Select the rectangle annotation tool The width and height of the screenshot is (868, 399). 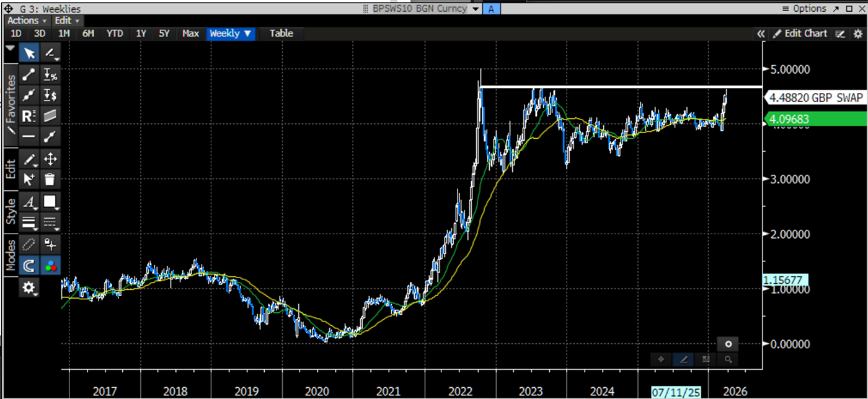click(50, 201)
